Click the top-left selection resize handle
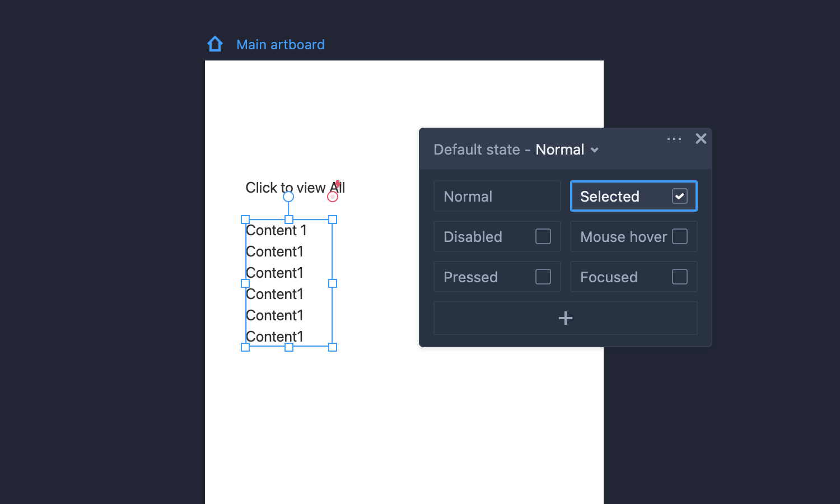The width and height of the screenshot is (840, 504). click(245, 220)
